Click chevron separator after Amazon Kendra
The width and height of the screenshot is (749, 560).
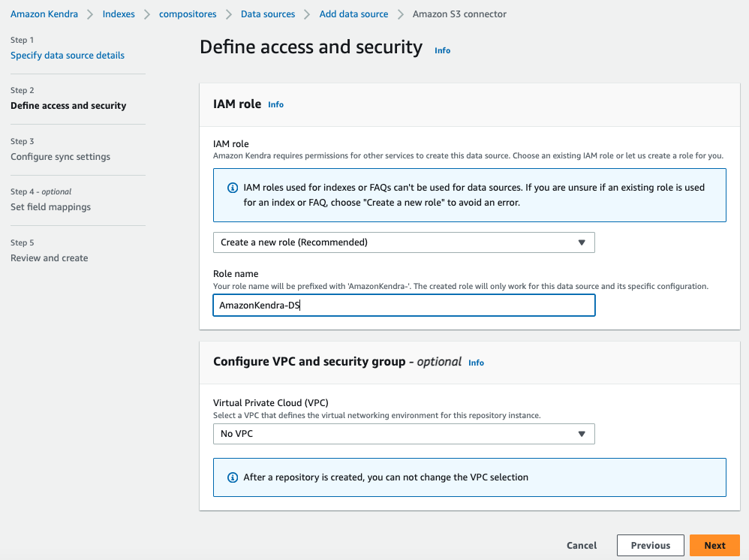pyautogui.click(x=90, y=14)
